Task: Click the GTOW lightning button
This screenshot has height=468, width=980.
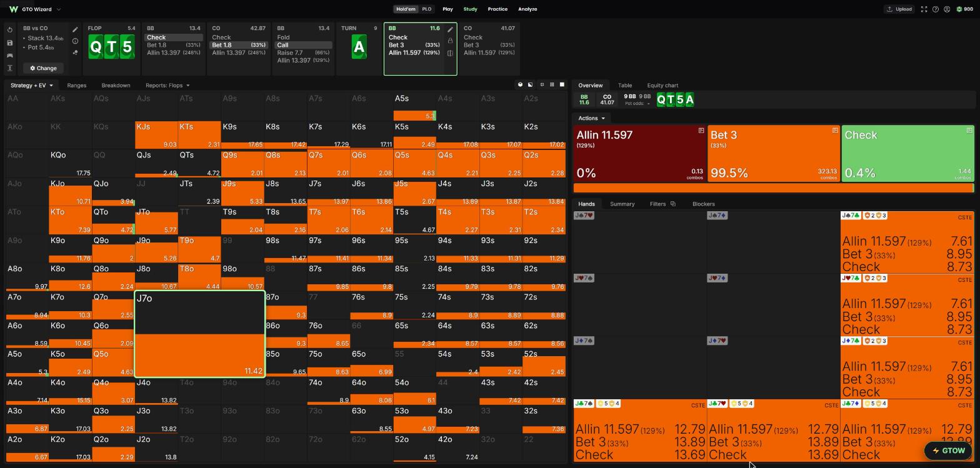Action: 948,451
